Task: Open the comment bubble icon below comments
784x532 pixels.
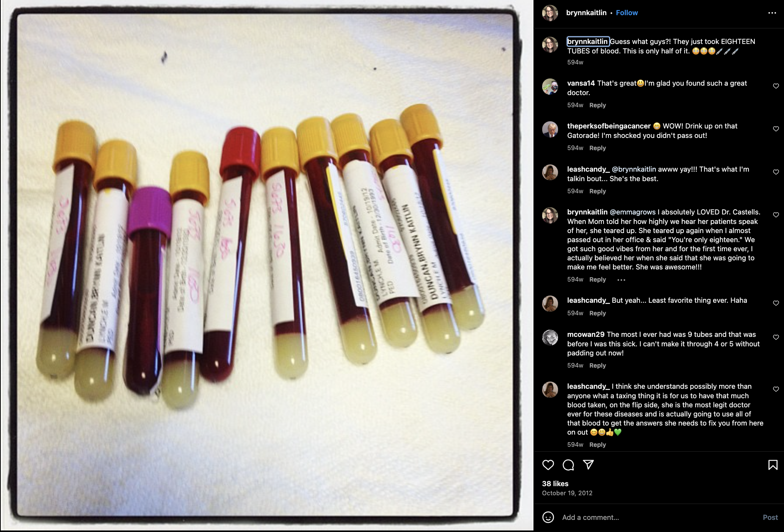Action: point(568,465)
